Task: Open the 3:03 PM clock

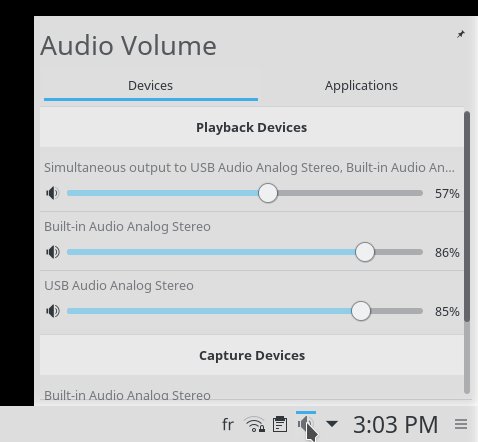Action: click(x=396, y=425)
